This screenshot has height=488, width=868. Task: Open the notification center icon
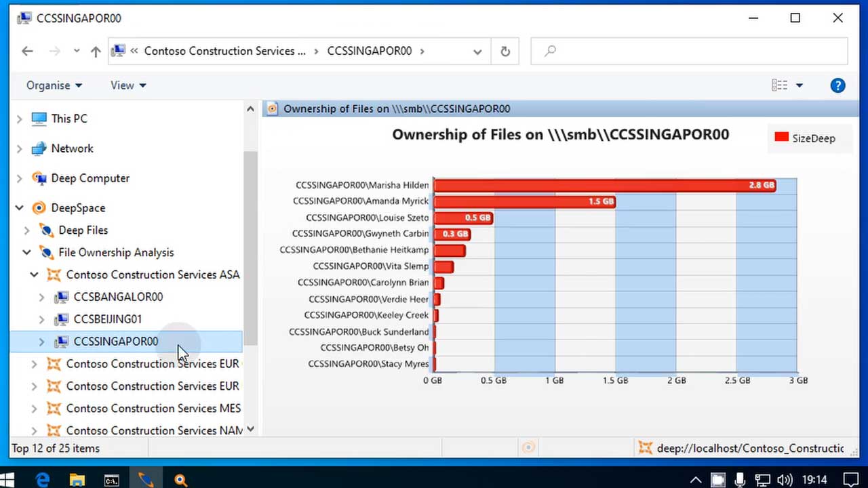[x=850, y=480]
